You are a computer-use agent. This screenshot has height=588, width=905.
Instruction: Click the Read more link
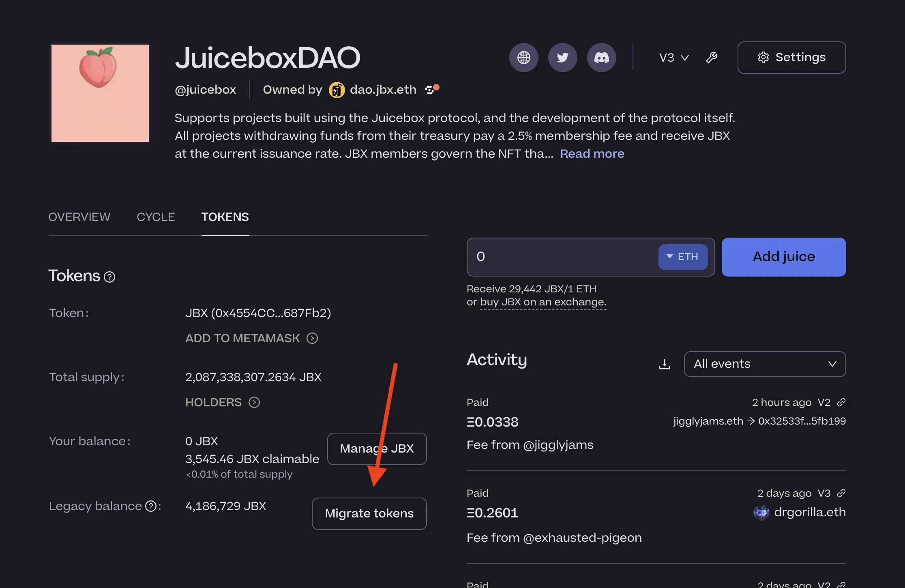pos(592,154)
